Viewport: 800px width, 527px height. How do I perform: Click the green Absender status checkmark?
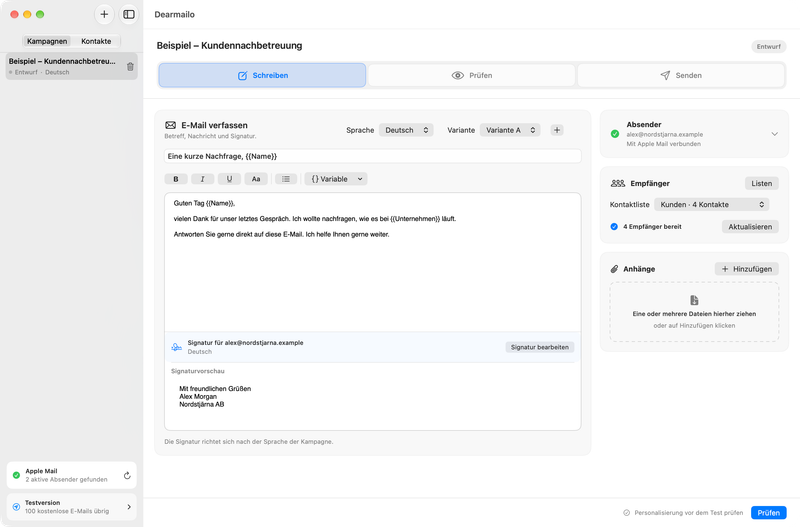pos(615,134)
